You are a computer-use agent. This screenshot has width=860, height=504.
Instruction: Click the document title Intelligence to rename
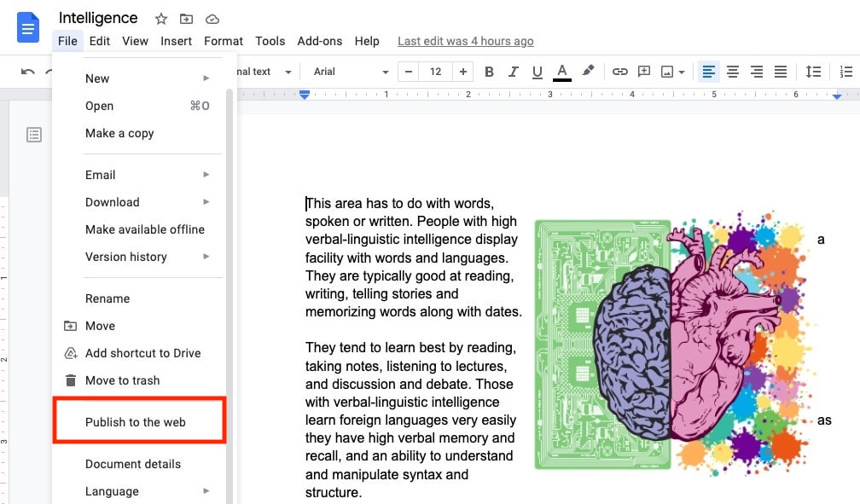click(97, 17)
